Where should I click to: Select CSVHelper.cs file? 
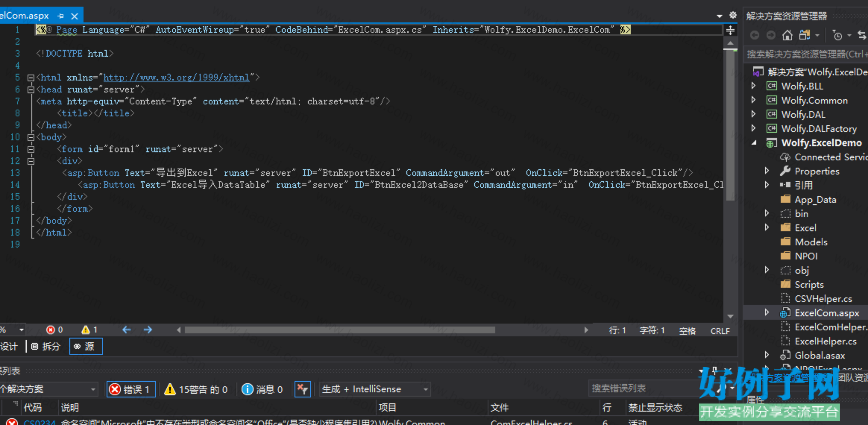click(816, 299)
